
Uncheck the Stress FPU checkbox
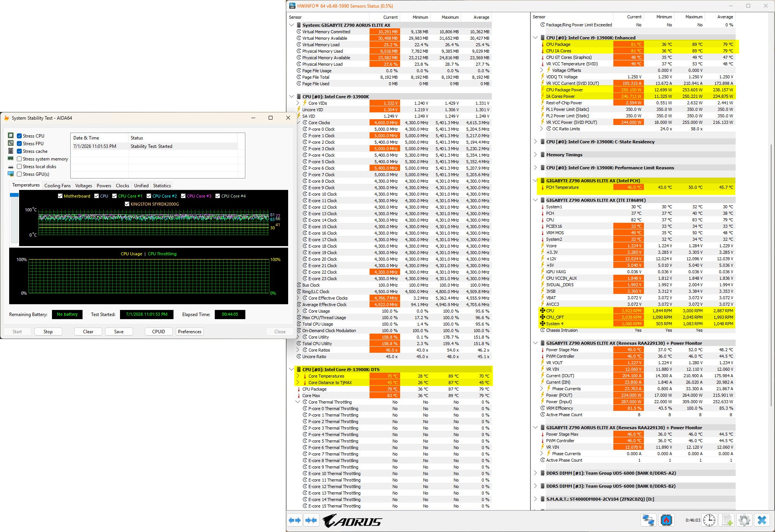coord(19,143)
